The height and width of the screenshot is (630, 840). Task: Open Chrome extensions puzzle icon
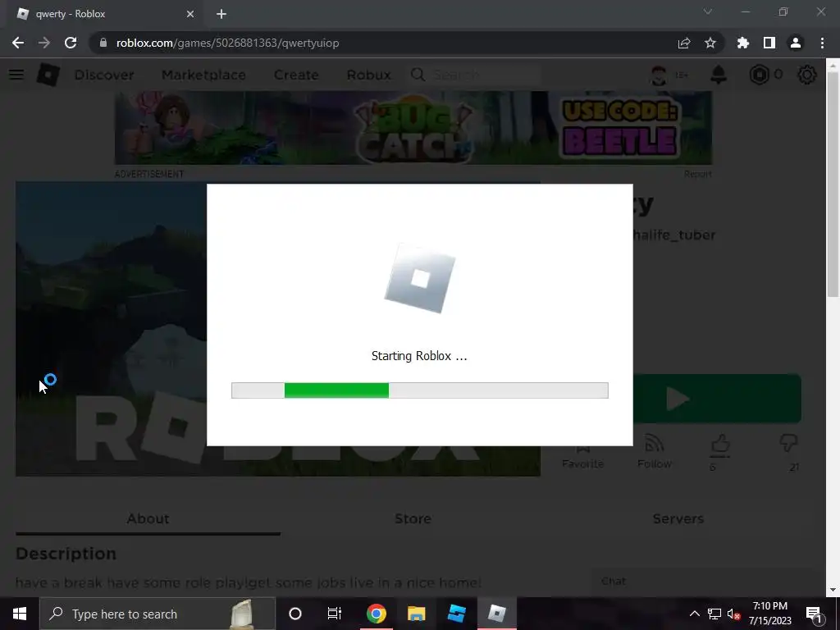[x=743, y=43]
